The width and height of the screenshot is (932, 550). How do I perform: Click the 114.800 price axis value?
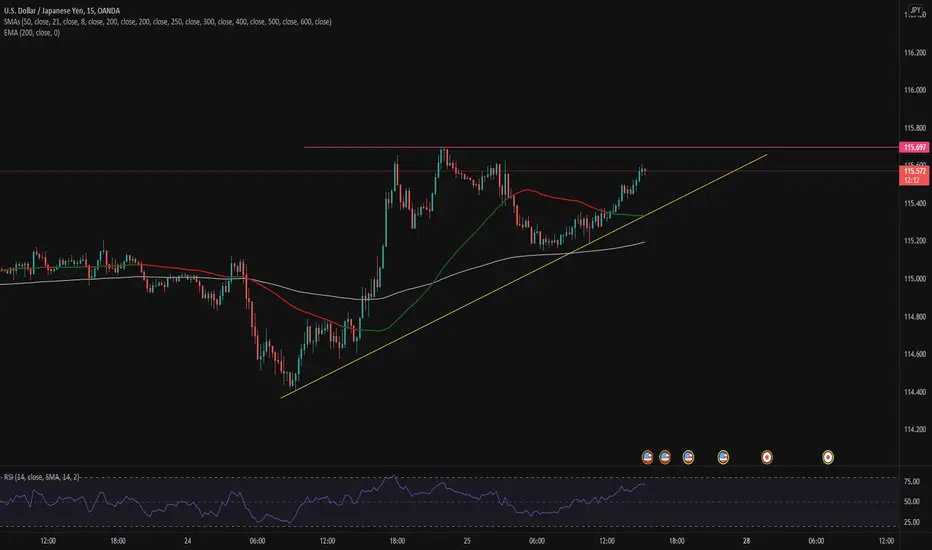pyautogui.click(x=915, y=316)
